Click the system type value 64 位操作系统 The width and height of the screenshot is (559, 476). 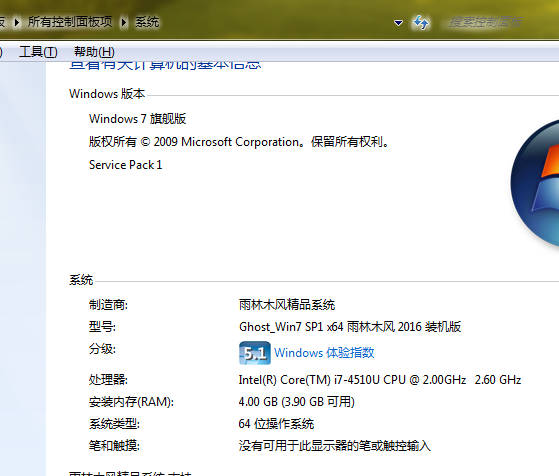click(x=276, y=424)
